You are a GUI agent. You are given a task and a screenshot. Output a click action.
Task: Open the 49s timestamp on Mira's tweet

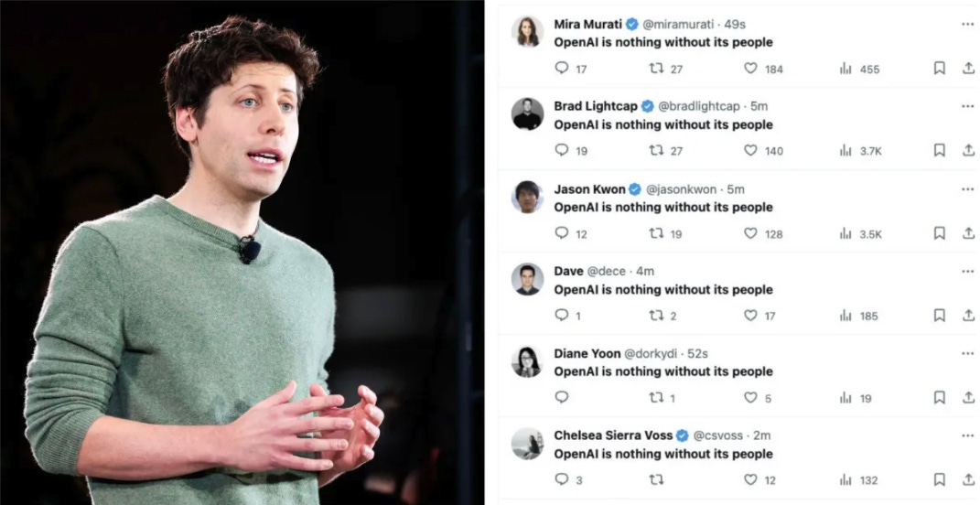click(x=735, y=25)
